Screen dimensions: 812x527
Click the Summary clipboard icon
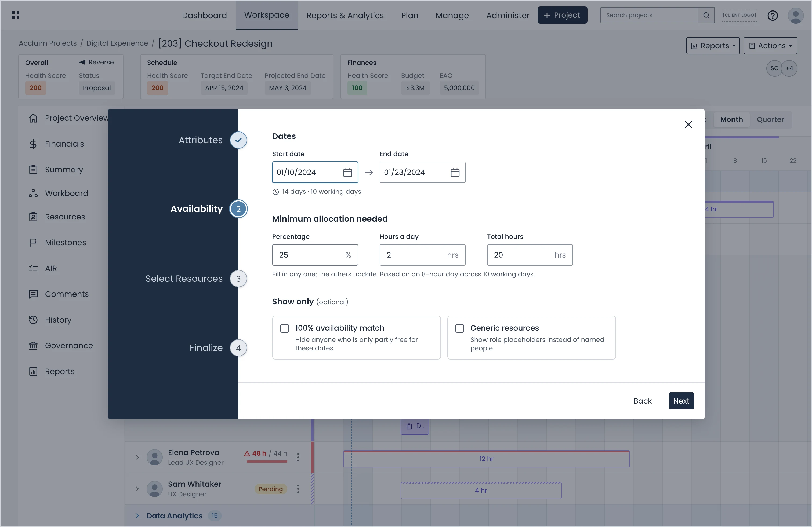click(33, 169)
